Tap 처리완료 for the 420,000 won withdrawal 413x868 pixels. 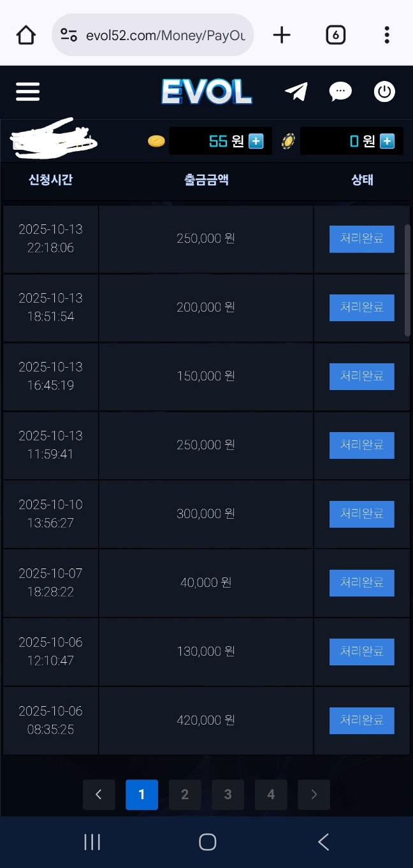click(361, 720)
